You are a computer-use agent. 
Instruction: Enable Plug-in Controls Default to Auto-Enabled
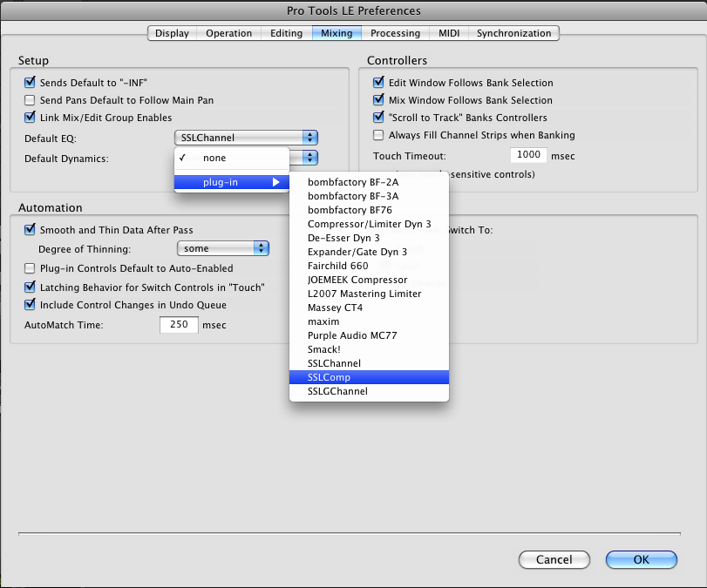[x=30, y=268]
